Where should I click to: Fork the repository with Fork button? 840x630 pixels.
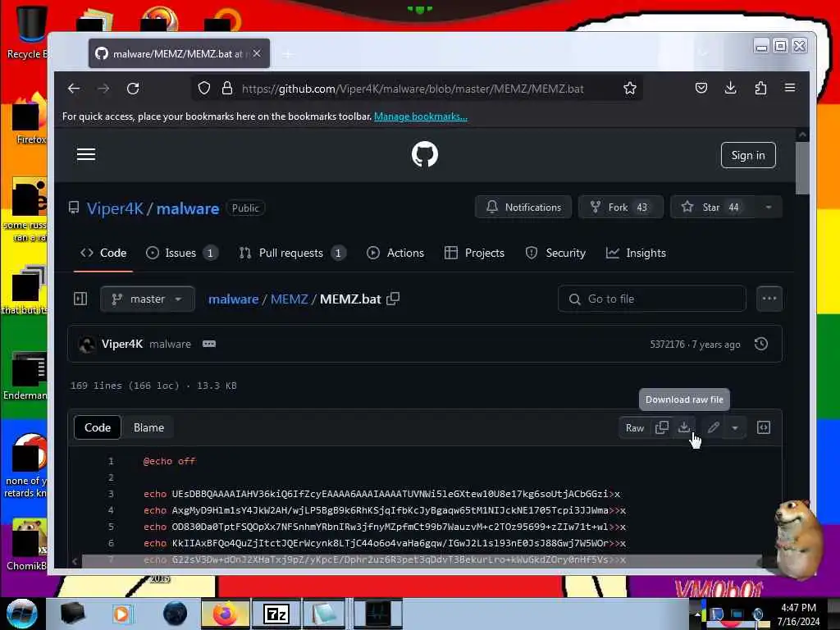(621, 208)
